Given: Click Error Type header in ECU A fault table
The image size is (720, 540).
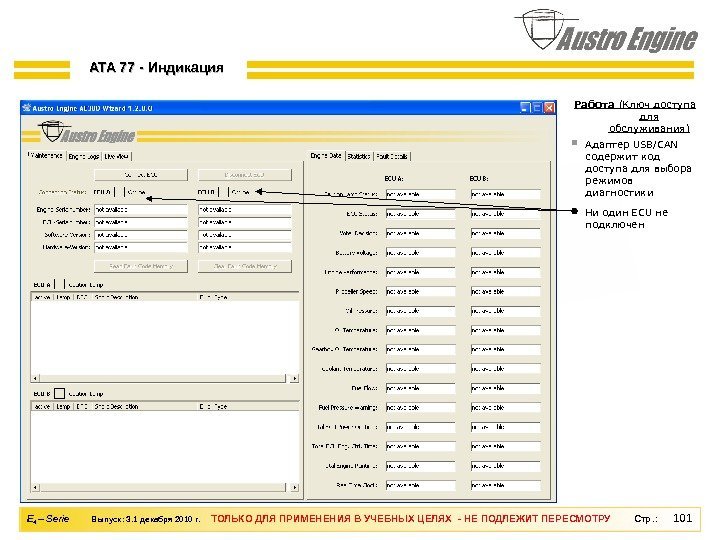Looking at the screenshot, I should [248, 297].
